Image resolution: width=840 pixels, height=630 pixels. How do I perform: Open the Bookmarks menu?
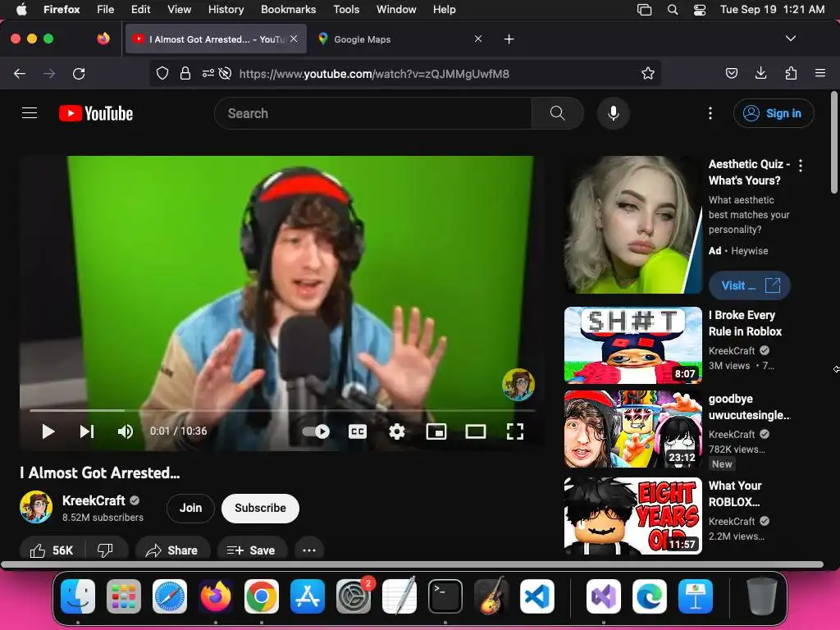(288, 9)
